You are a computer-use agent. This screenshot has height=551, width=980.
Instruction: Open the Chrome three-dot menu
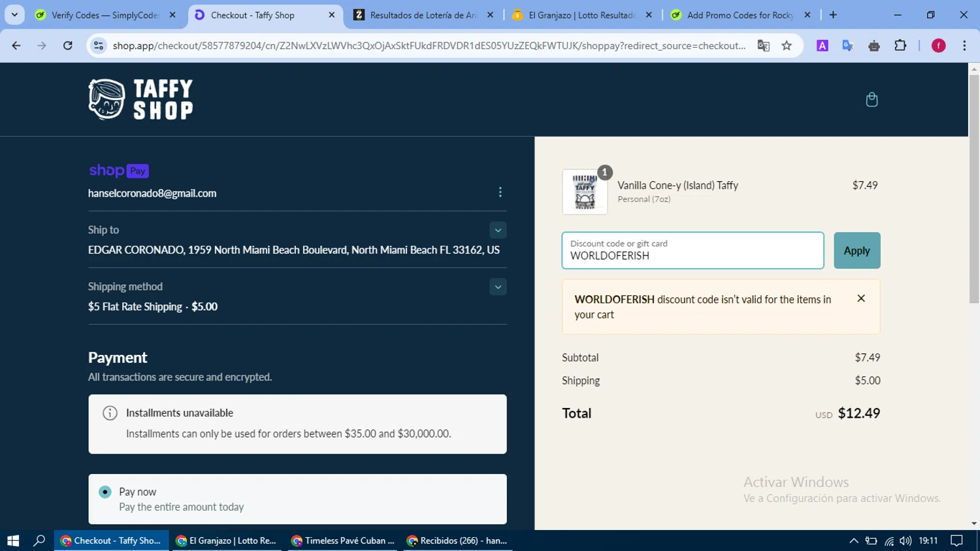(964, 46)
